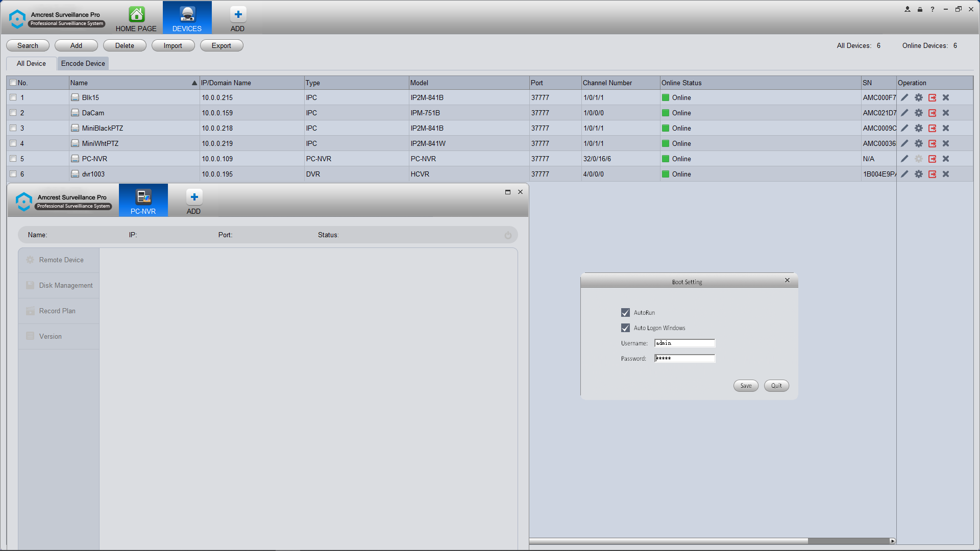Image resolution: width=980 pixels, height=551 pixels.
Task: Click Quit in Boot Setting dialog
Action: 777,386
